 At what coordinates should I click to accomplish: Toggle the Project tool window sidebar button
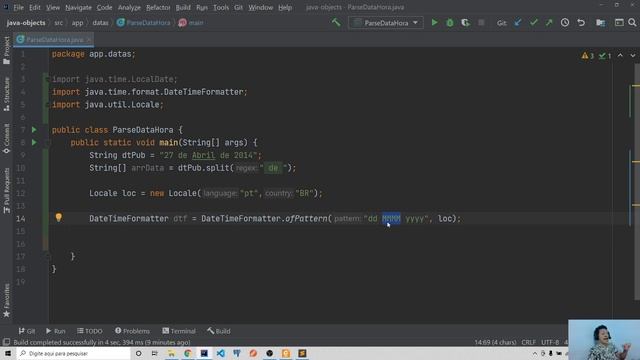pos(7,50)
